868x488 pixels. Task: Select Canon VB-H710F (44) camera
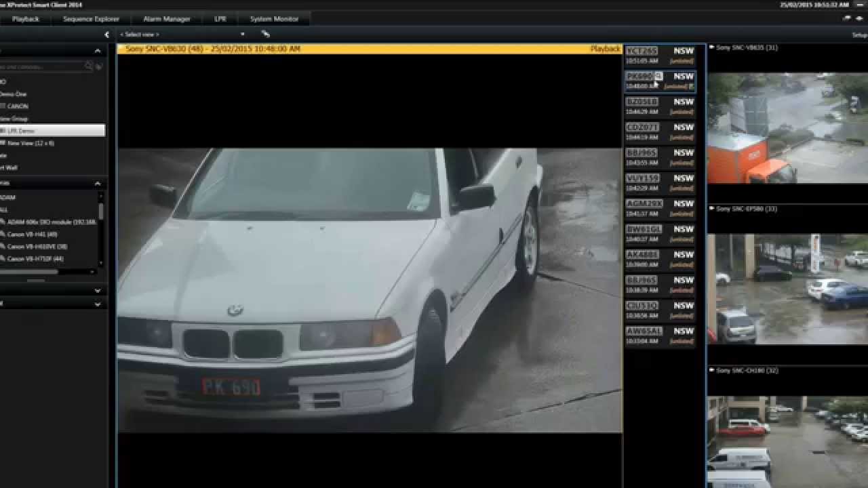tap(33, 259)
